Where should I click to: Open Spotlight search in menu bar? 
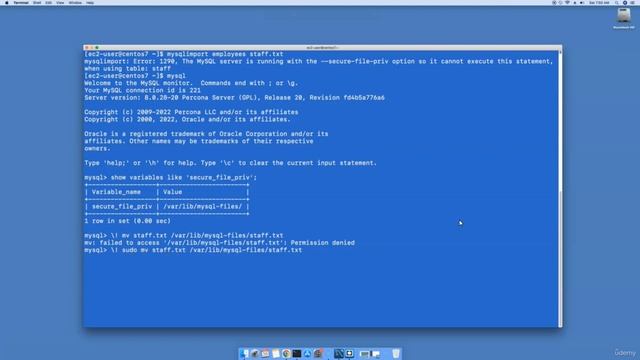[x=616, y=2]
